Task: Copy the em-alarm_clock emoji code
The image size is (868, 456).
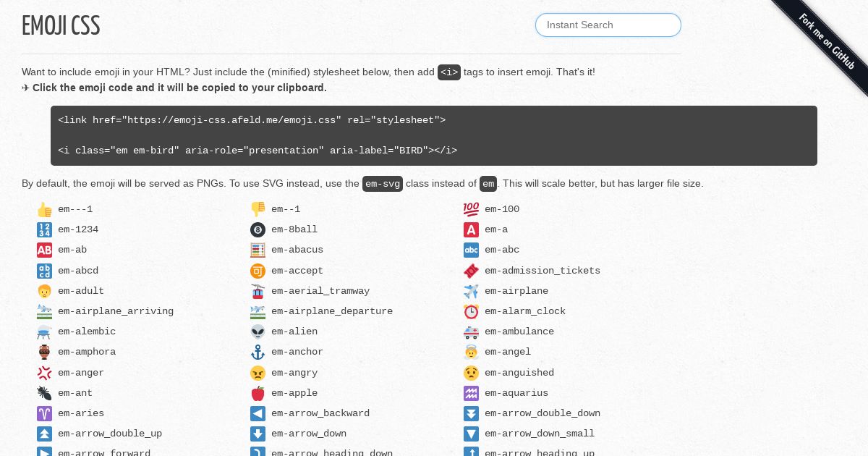Action: 525,311
